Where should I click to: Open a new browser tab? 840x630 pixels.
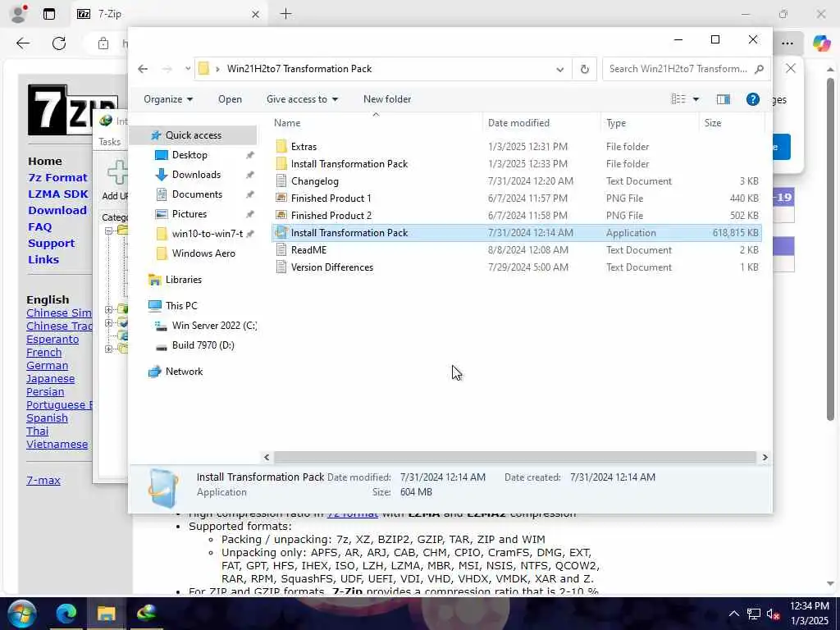point(286,14)
